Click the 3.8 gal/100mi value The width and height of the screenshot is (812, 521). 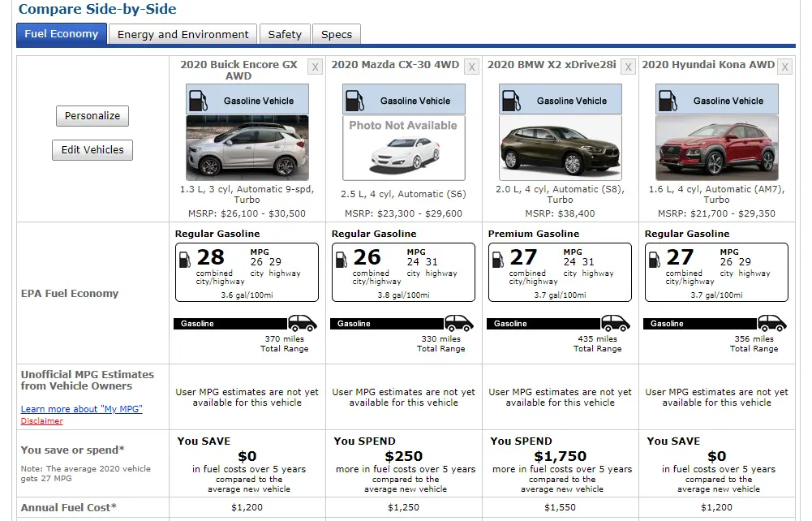[x=403, y=295]
